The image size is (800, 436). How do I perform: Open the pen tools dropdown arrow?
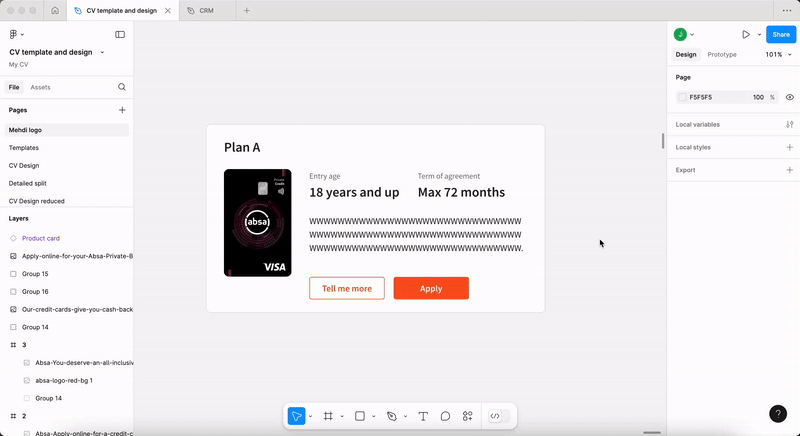tap(405, 417)
